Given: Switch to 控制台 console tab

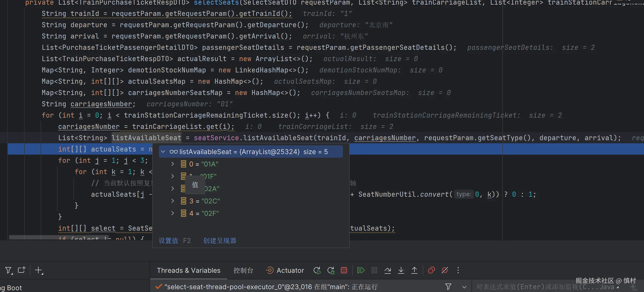Looking at the screenshot, I should click(243, 270).
